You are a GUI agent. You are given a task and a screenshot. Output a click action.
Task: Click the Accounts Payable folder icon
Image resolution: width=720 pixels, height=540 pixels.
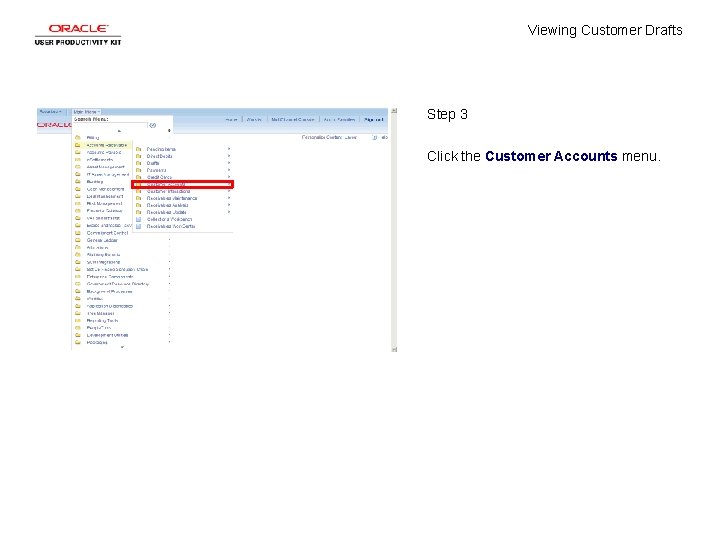point(78,152)
